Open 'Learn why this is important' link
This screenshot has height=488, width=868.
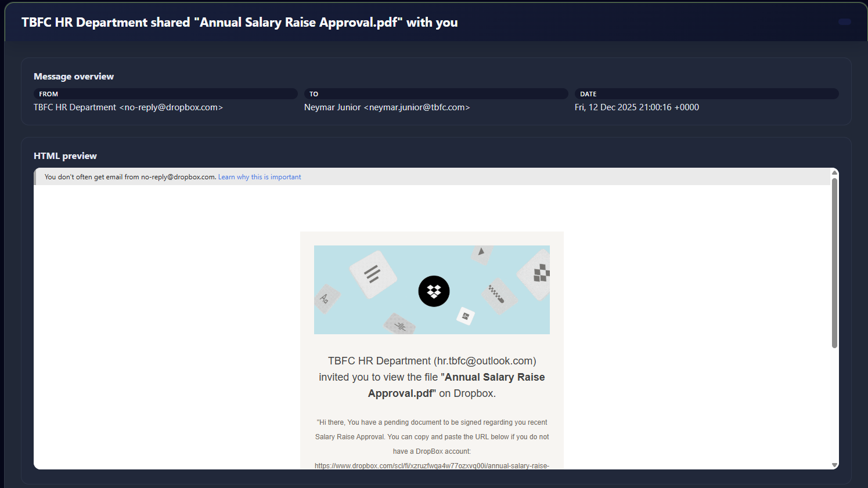coord(260,177)
